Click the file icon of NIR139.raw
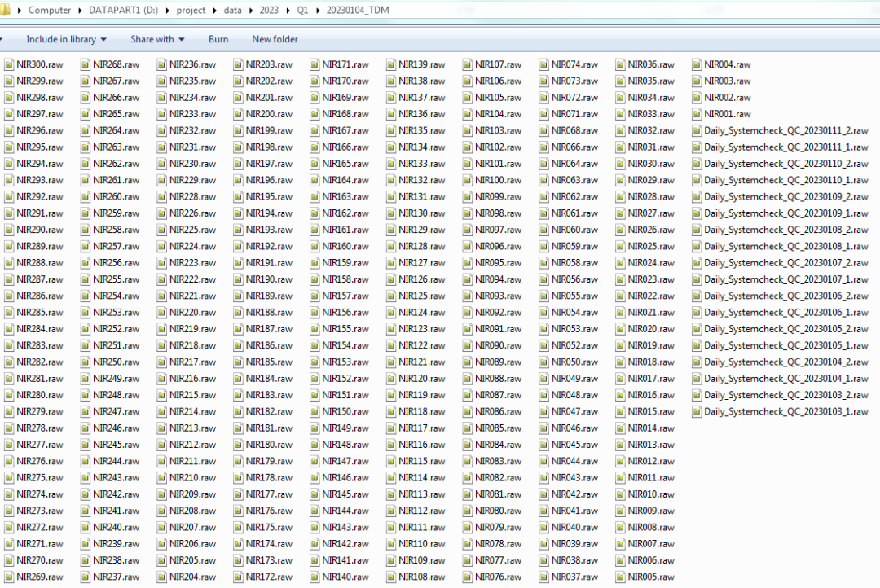The height and width of the screenshot is (588, 880). pyautogui.click(x=390, y=64)
